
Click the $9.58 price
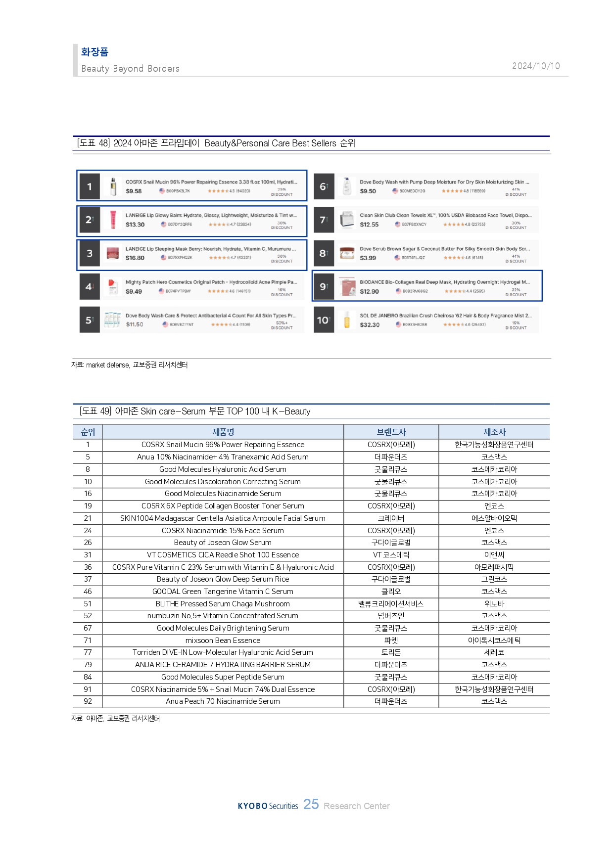point(134,191)
